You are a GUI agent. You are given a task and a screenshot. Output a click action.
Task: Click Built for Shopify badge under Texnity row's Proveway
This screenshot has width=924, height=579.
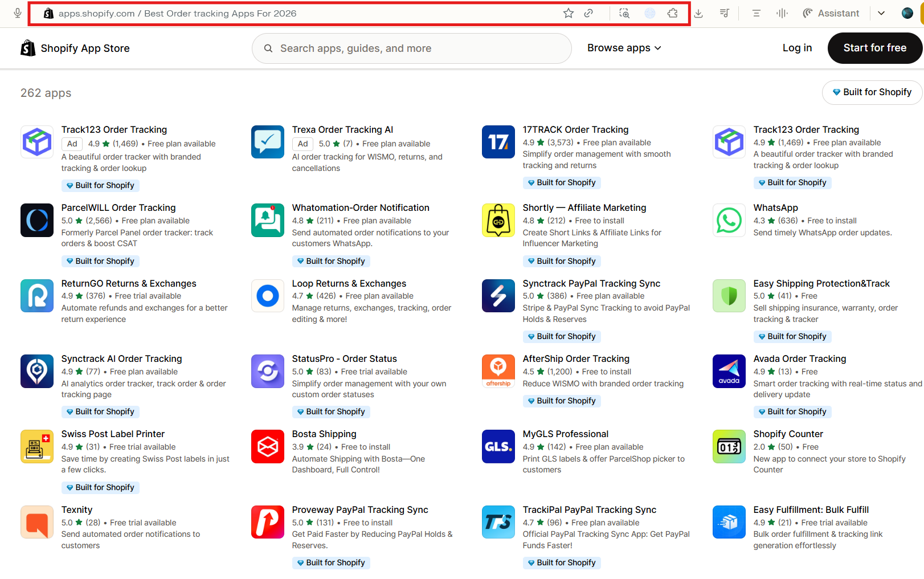331,563
